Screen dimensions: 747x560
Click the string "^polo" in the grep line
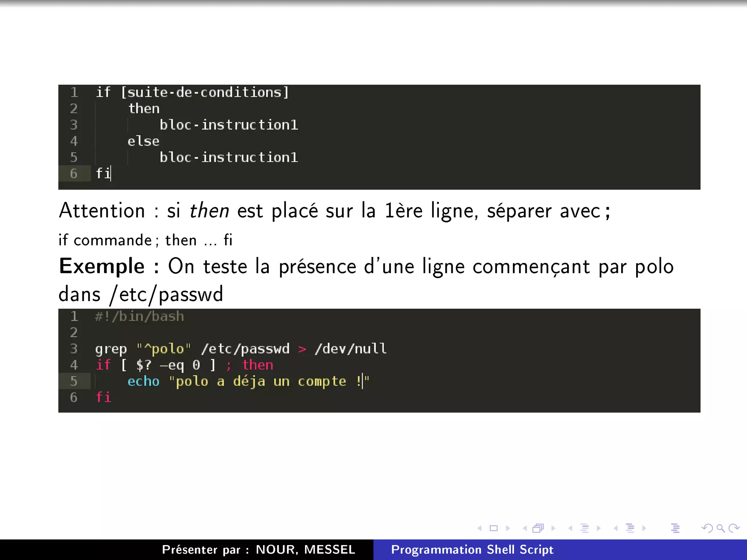(x=164, y=349)
